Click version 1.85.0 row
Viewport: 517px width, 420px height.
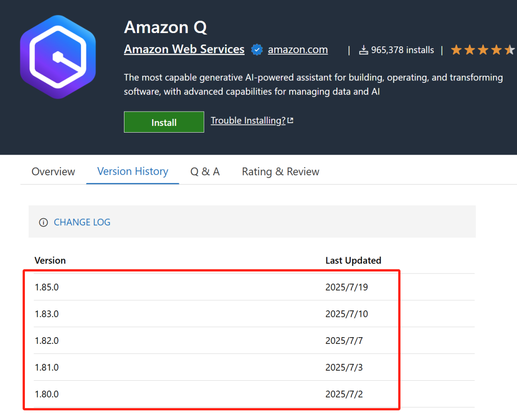(x=47, y=287)
